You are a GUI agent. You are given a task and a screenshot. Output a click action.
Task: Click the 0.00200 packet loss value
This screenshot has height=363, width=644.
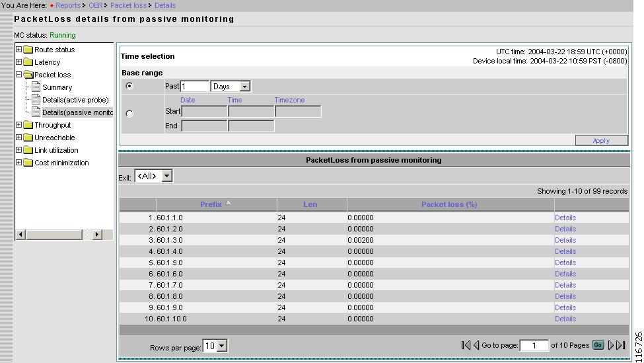pos(361,240)
